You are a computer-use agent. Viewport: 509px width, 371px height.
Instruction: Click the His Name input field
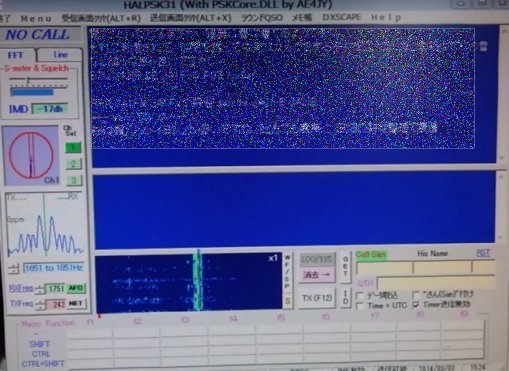pyautogui.click(x=442, y=267)
